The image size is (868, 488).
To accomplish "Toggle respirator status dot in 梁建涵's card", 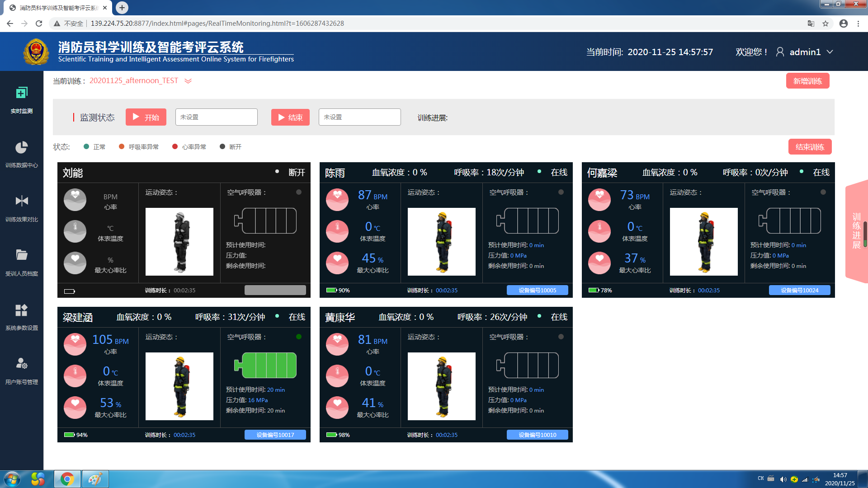I will click(299, 337).
